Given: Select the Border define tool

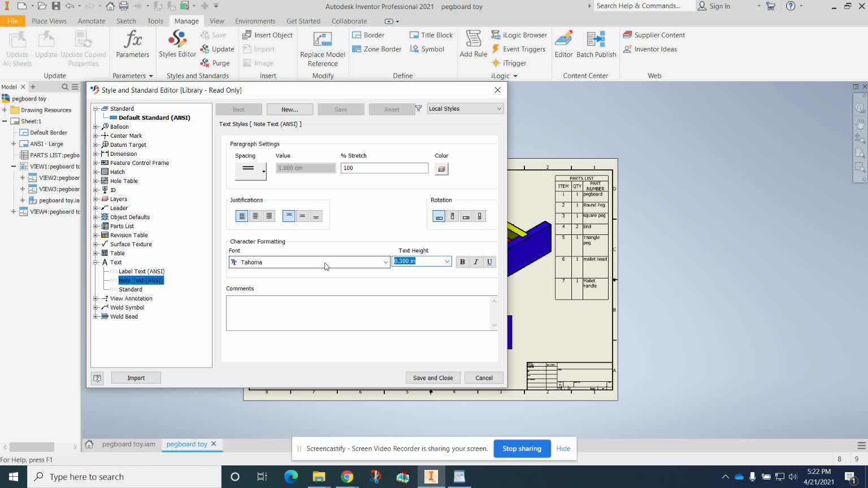Looking at the screenshot, I should 368,35.
